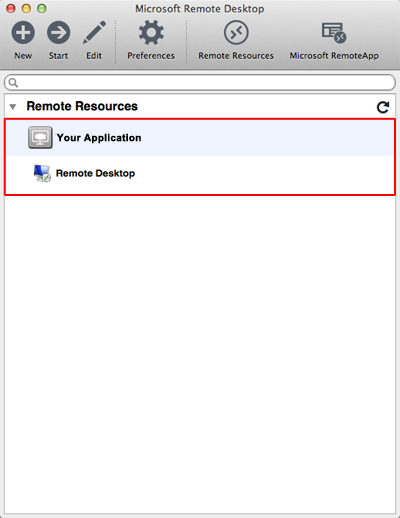Image resolution: width=400 pixels, height=518 pixels.
Task: Click the search magnifier icon
Action: tap(13, 82)
